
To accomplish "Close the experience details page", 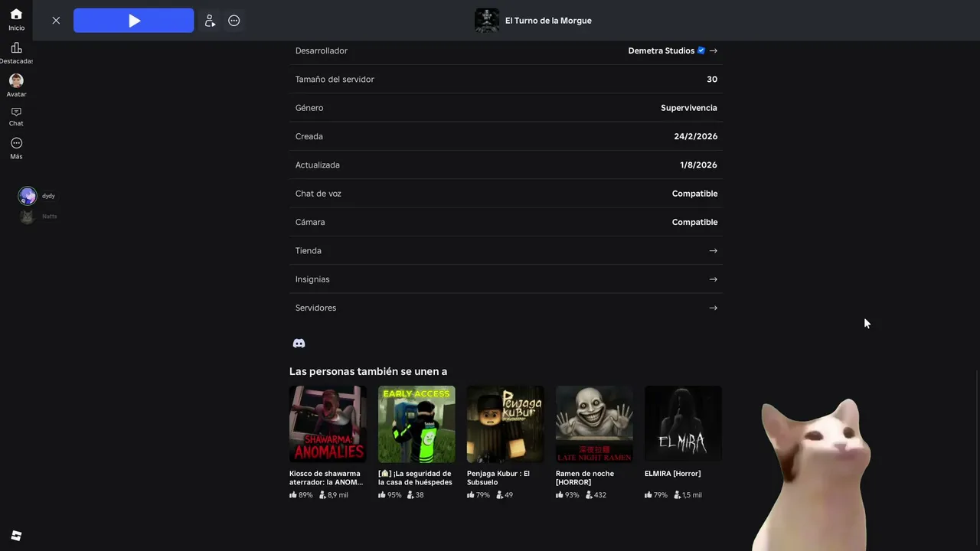I will 56,21.
